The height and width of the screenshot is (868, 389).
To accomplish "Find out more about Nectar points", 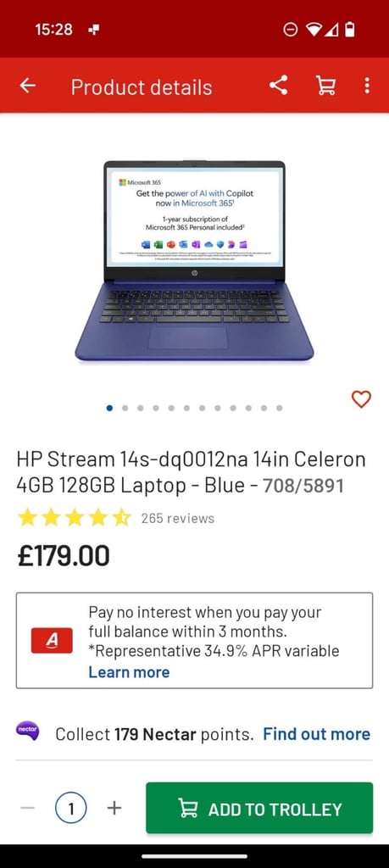I will [x=316, y=734].
